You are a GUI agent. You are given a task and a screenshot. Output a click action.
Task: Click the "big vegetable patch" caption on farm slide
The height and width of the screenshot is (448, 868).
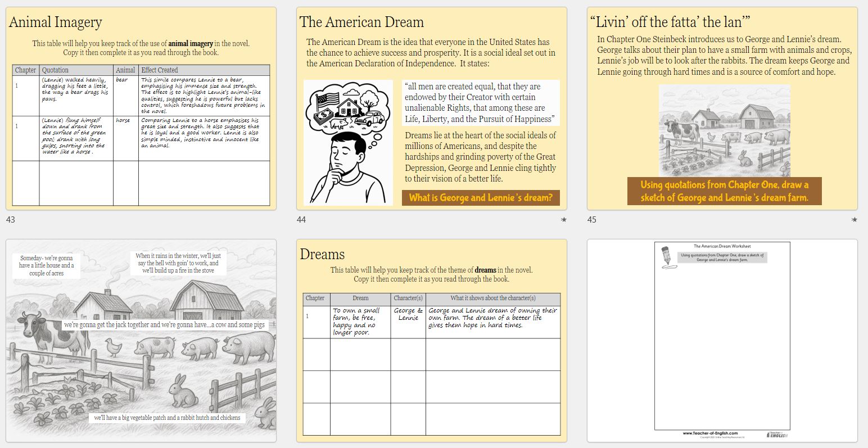[167, 418]
